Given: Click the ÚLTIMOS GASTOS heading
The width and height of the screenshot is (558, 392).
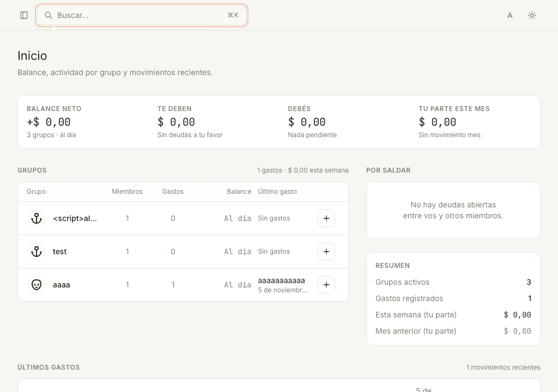Looking at the screenshot, I should point(48,367).
